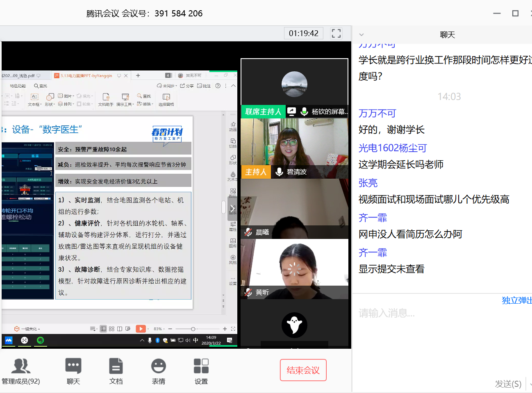This screenshot has height=393, width=532.
Task: Click the screen share icon next to 联席主持人
Action: (291, 111)
